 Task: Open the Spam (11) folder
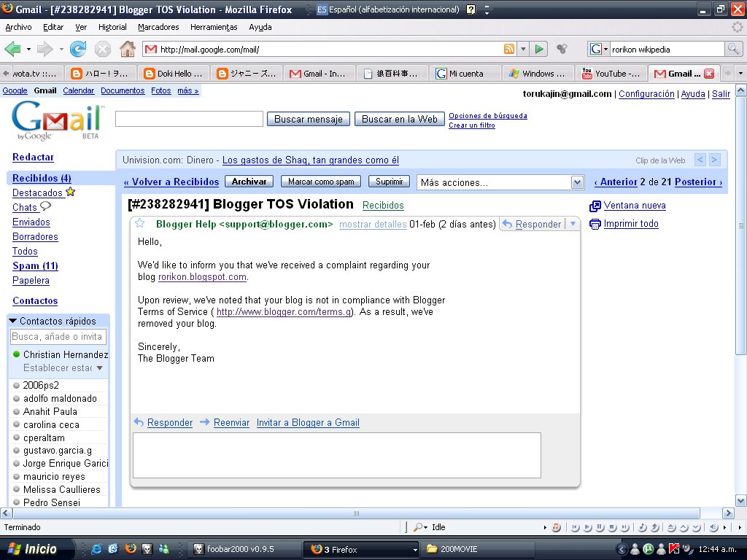pyautogui.click(x=35, y=265)
